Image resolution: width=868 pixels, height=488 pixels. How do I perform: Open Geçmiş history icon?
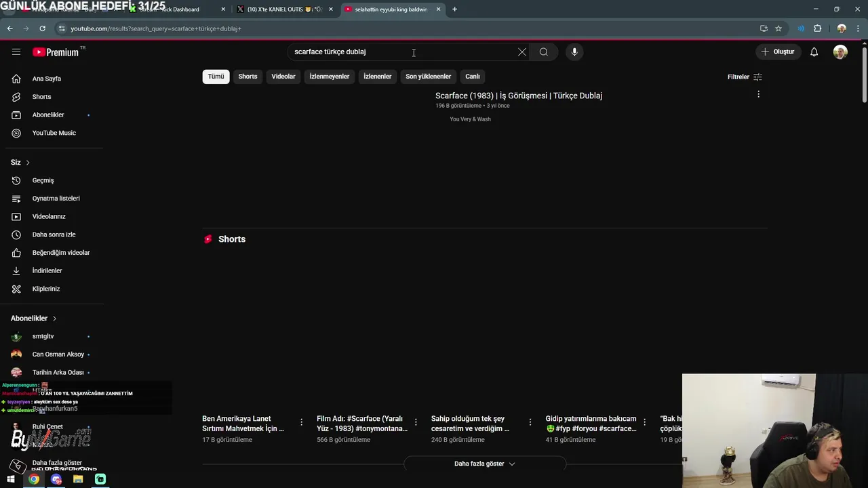coord(16,180)
